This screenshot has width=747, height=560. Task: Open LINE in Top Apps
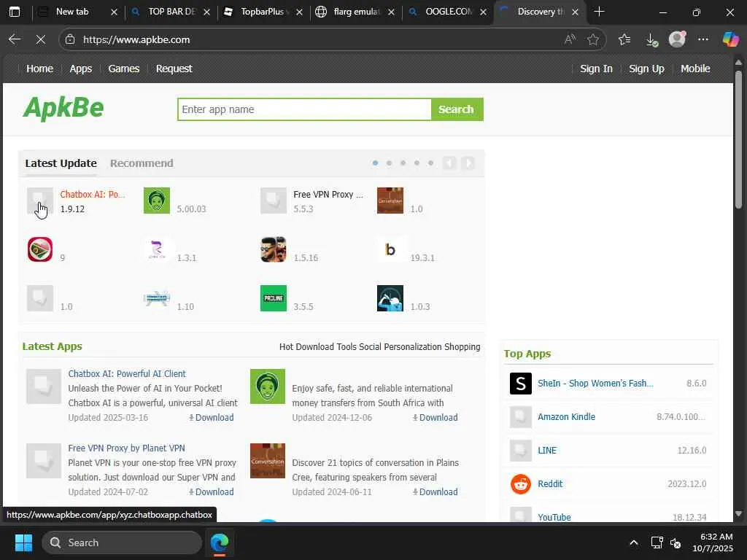coord(547,451)
